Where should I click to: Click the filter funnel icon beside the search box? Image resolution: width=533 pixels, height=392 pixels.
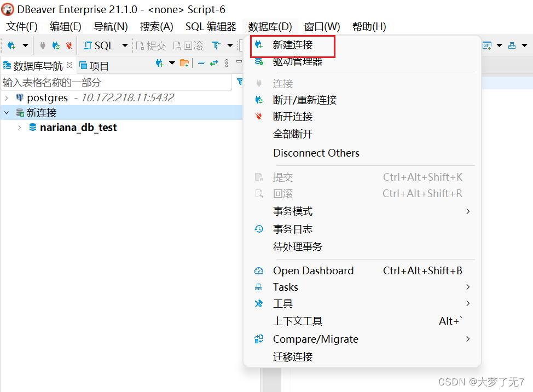click(240, 82)
